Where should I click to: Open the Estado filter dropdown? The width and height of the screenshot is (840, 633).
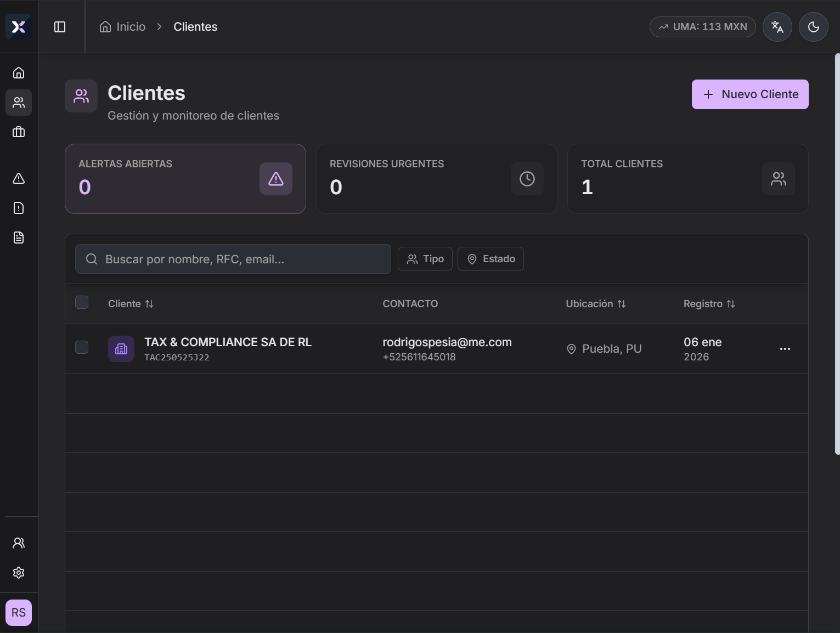[491, 259]
